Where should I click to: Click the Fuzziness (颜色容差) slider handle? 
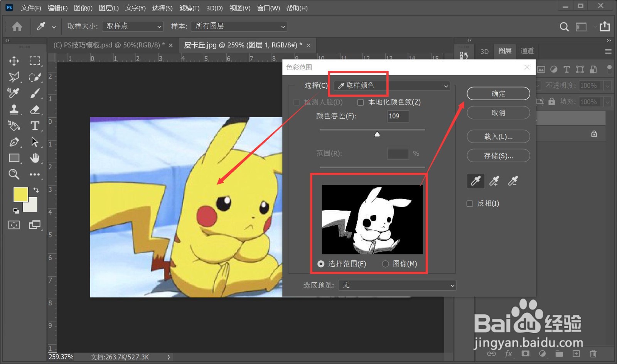click(377, 134)
